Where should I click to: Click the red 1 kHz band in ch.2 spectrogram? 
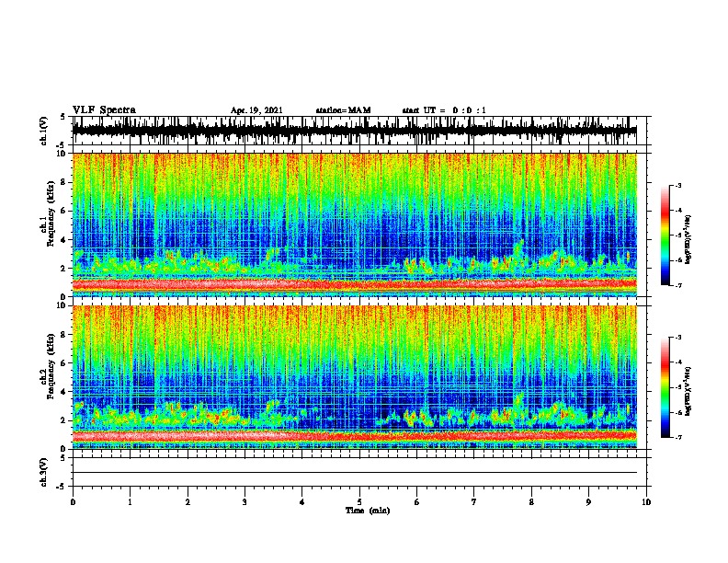click(355, 436)
